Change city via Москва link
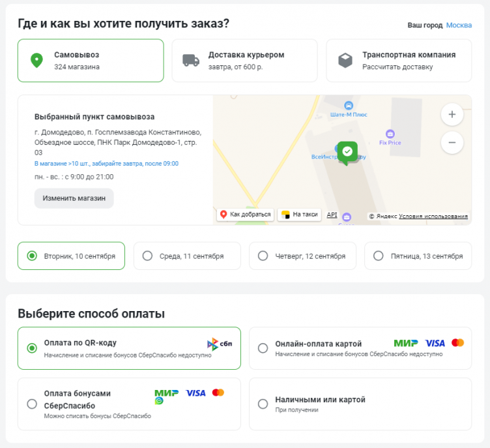 pyautogui.click(x=459, y=25)
